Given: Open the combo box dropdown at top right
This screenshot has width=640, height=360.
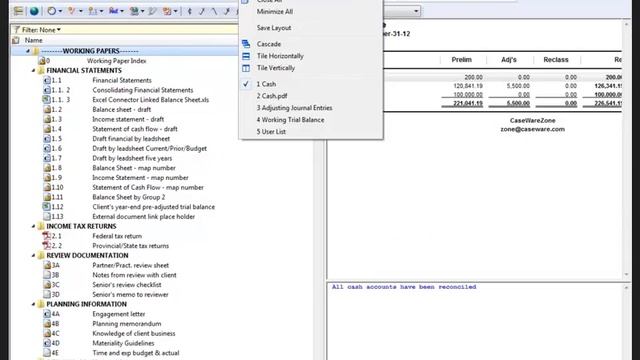Looking at the screenshot, I should point(416,11).
